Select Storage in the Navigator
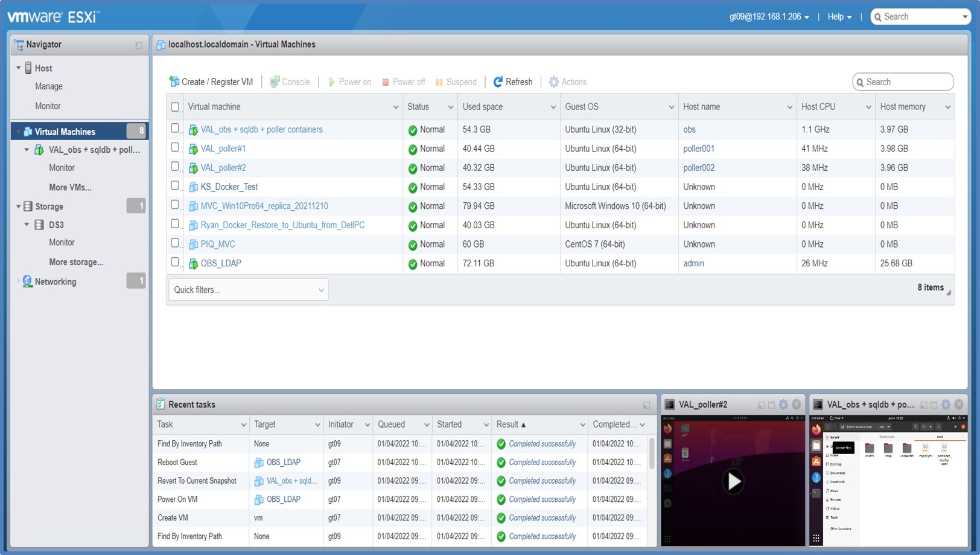 click(x=49, y=207)
